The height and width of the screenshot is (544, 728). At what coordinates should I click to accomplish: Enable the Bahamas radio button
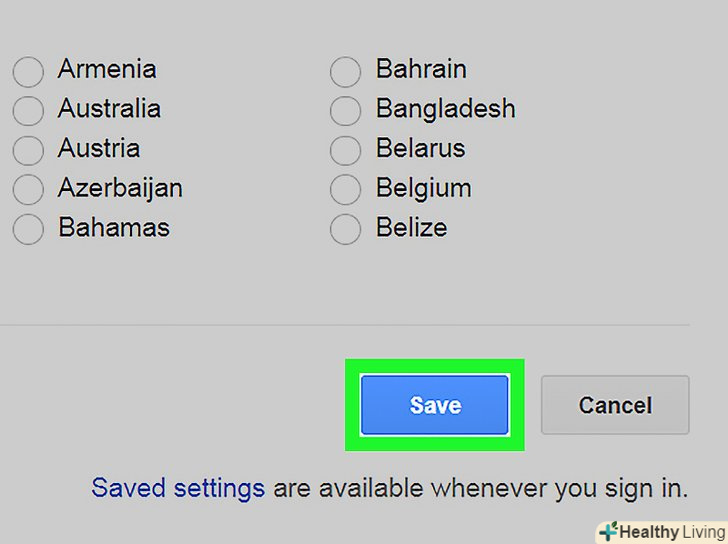[x=28, y=229]
